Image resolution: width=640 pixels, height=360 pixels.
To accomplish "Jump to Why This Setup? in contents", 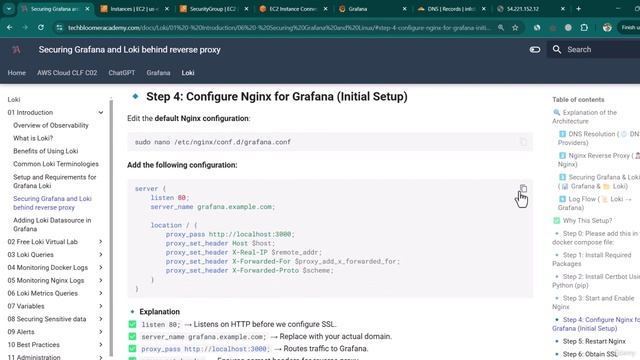I will pyautogui.click(x=582, y=220).
